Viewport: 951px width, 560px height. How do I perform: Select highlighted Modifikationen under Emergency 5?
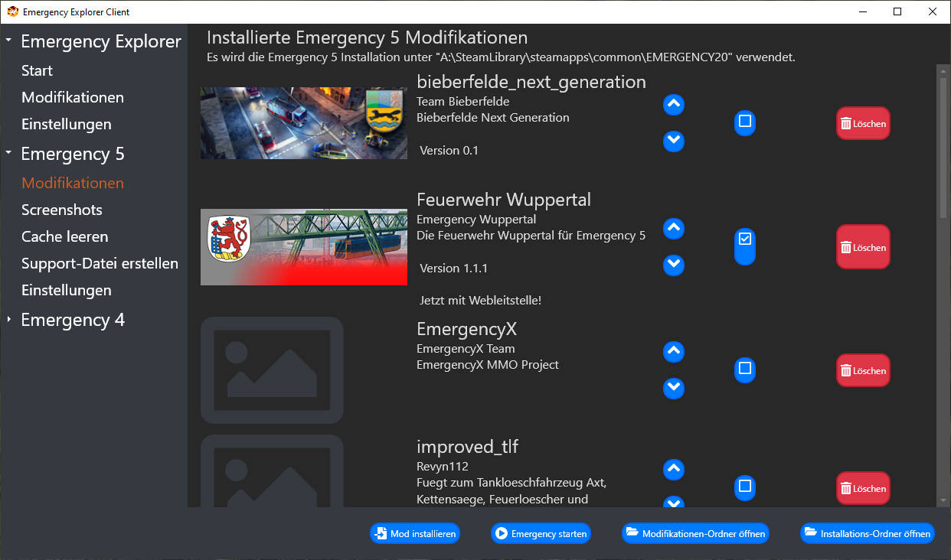pos(73,183)
